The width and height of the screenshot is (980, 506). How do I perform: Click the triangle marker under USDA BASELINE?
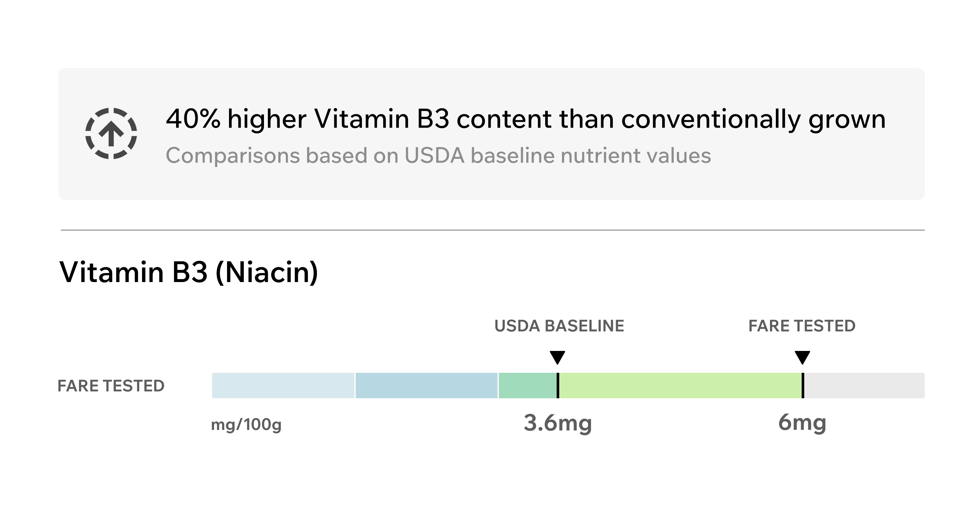tap(557, 357)
